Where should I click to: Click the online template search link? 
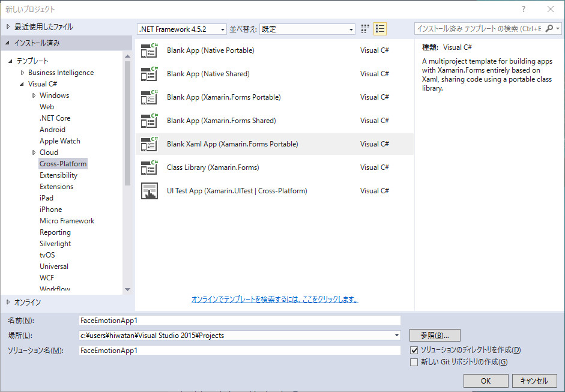(274, 300)
